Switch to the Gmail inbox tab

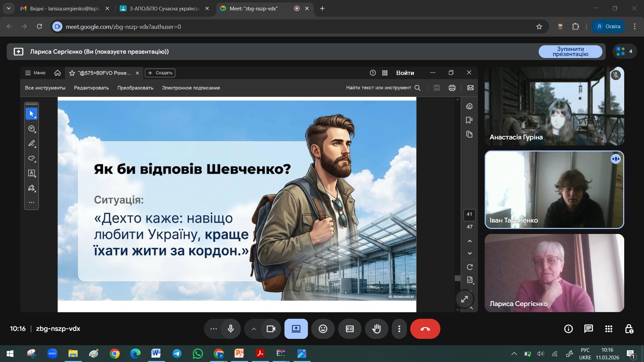(64, 8)
